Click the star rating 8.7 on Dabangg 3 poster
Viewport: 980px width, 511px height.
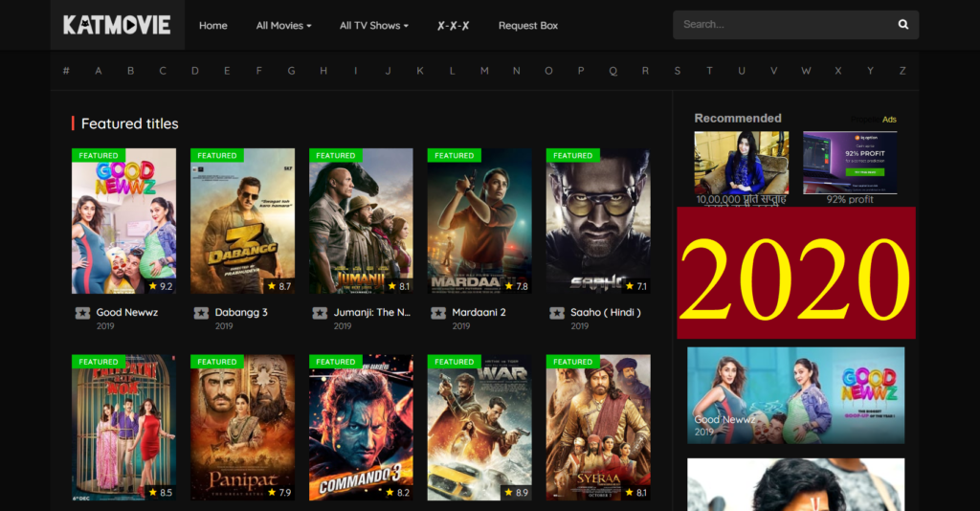click(279, 286)
